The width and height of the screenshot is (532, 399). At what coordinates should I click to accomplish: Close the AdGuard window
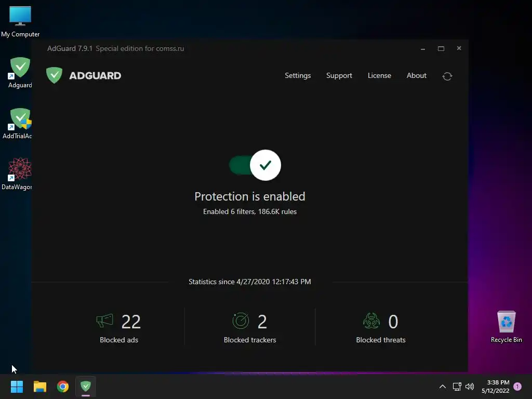pos(459,48)
